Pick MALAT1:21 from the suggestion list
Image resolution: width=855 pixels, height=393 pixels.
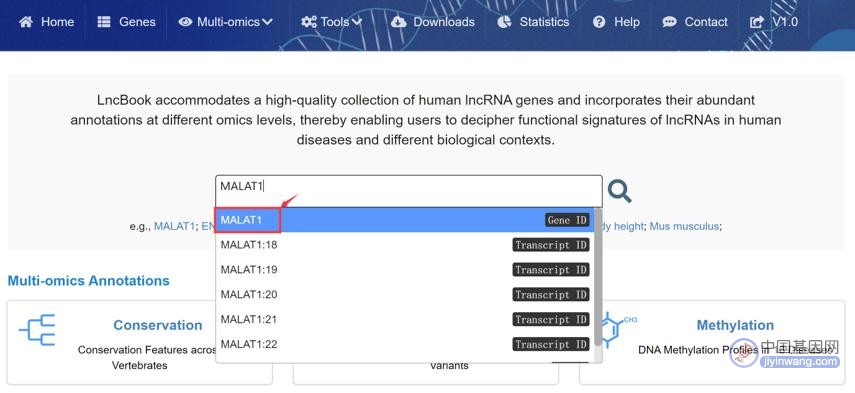click(x=404, y=319)
